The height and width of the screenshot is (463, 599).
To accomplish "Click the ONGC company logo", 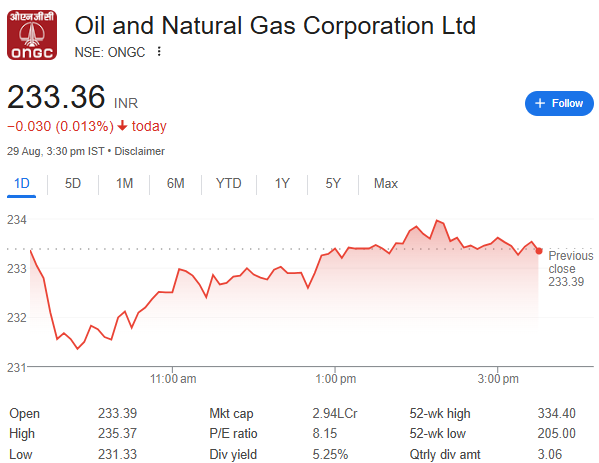I will pyautogui.click(x=32, y=35).
